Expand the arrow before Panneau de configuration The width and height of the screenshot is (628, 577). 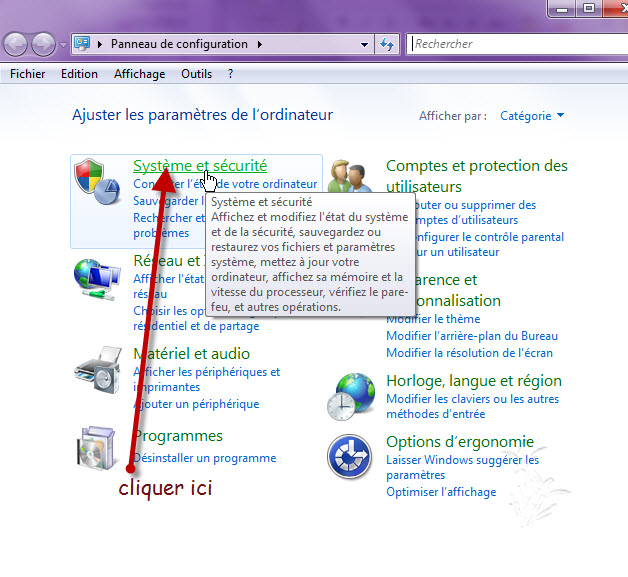click(x=100, y=44)
